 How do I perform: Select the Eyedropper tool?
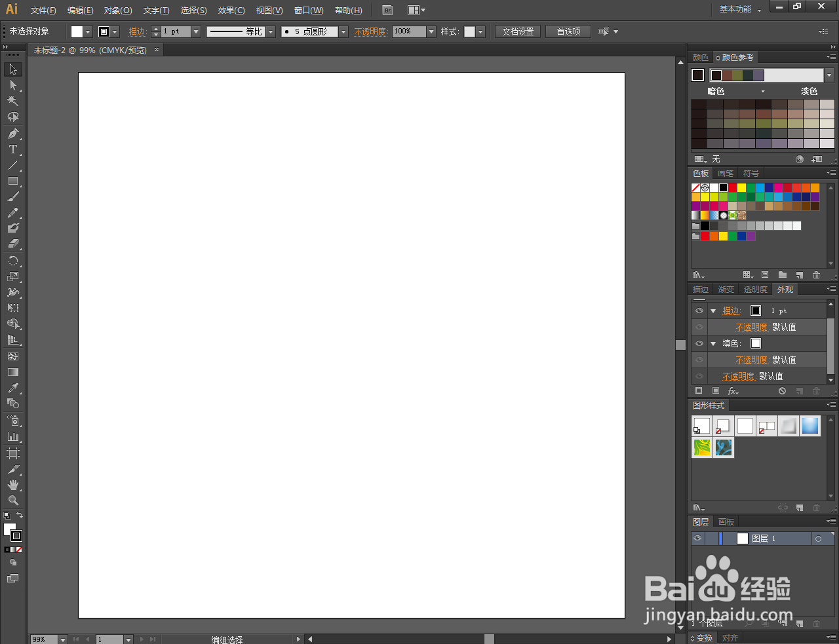pyautogui.click(x=12, y=388)
